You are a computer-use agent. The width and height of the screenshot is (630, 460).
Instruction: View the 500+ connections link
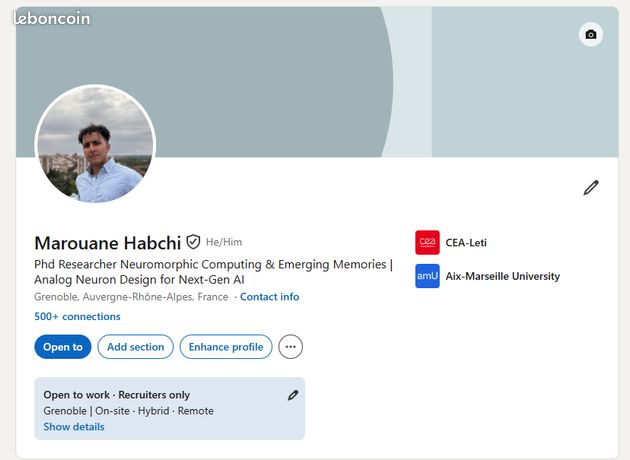(x=77, y=317)
